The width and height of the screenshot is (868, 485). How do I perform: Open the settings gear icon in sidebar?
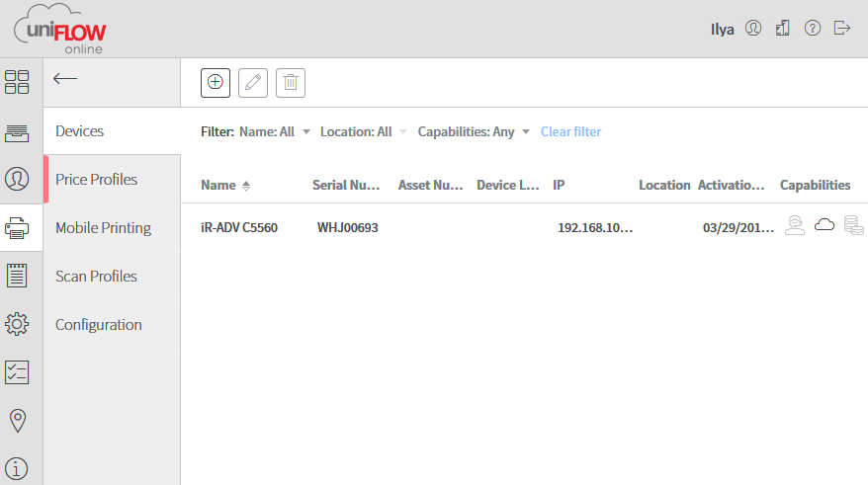(17, 324)
